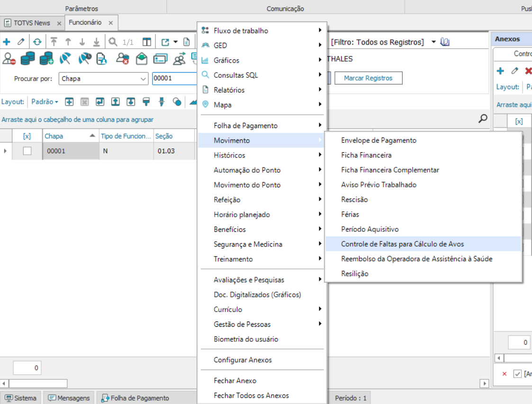Open the export options dropdown arrow
Screen dimensions: 532x404
click(x=175, y=42)
